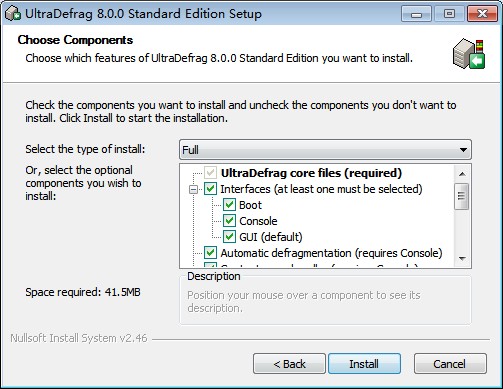Go back with the Back button

click(289, 364)
